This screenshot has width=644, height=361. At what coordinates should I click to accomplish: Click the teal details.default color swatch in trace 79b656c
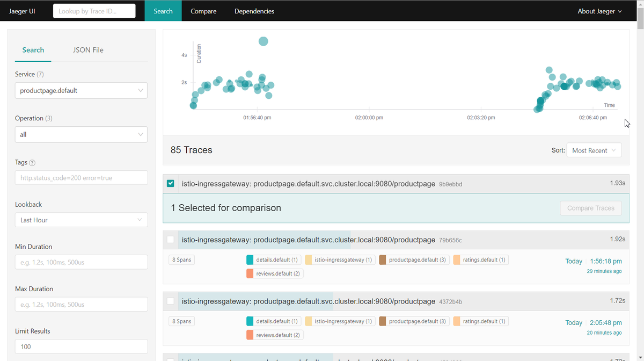pyautogui.click(x=250, y=260)
